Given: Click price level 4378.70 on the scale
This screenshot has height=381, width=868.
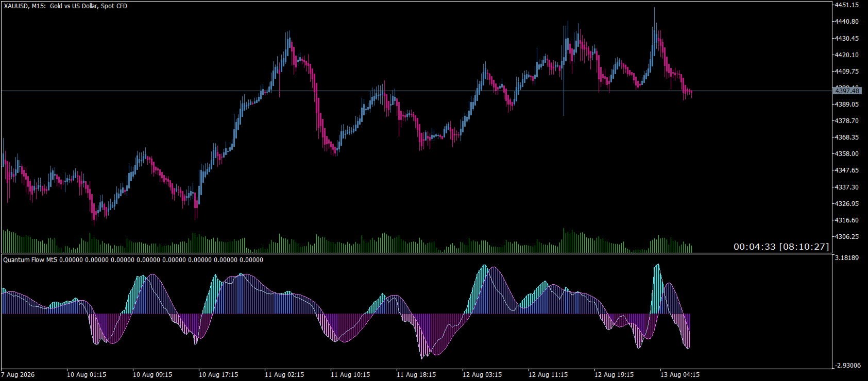Looking at the screenshot, I should (x=847, y=121).
